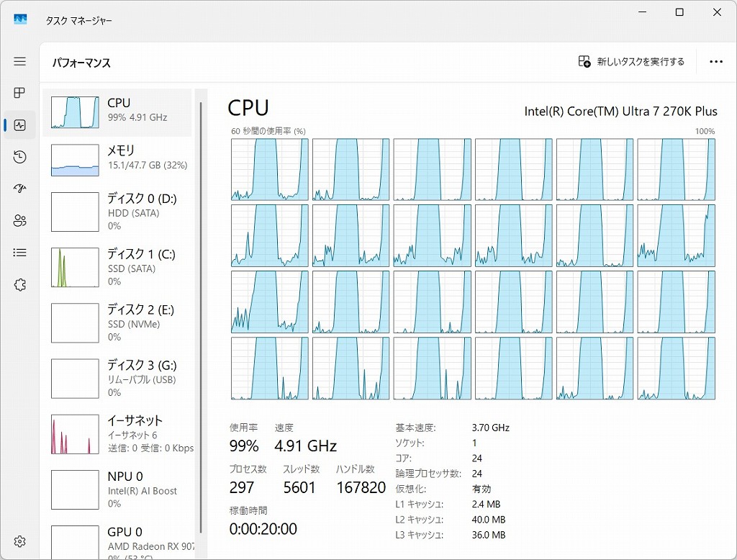
Task: Click the ディスク 1 (C:) activity thumbnail
Action: click(x=75, y=267)
